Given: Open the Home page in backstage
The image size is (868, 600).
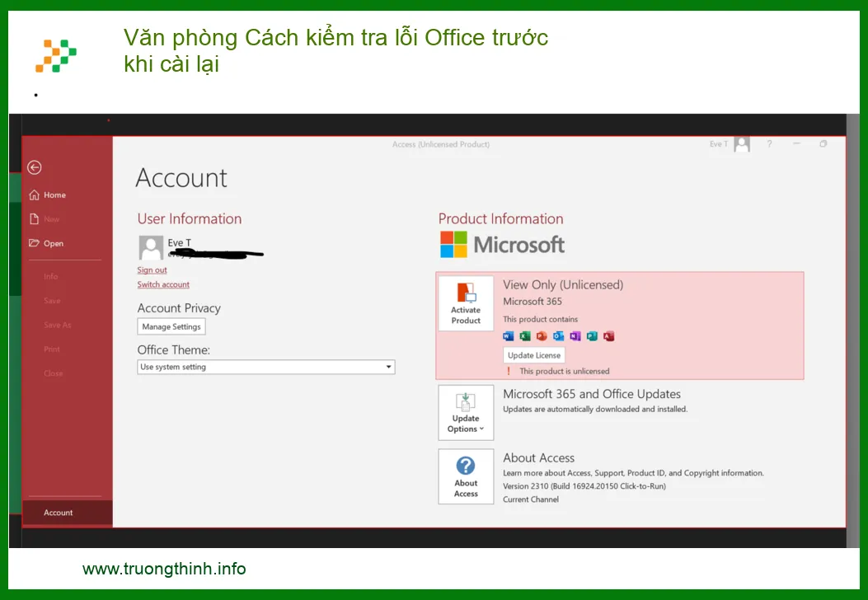Looking at the screenshot, I should 54,195.
